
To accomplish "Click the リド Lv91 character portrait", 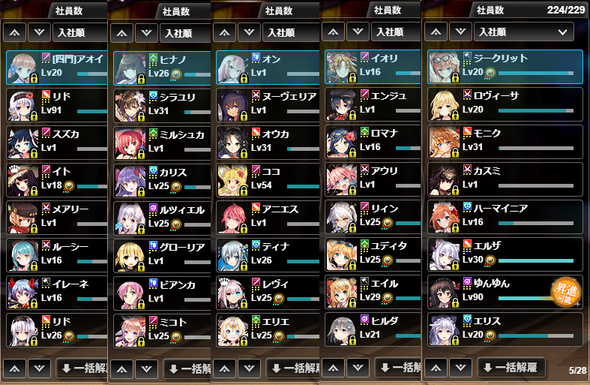I will (23, 106).
